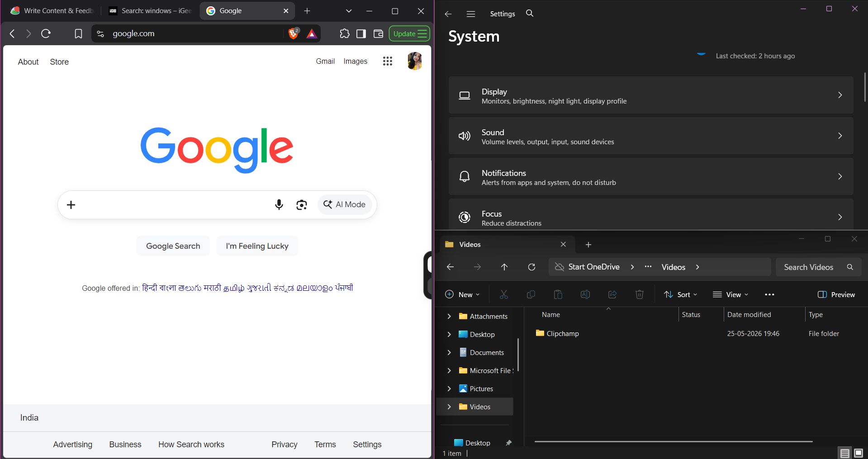
Task: Open the Google account avatar
Action: [414, 61]
